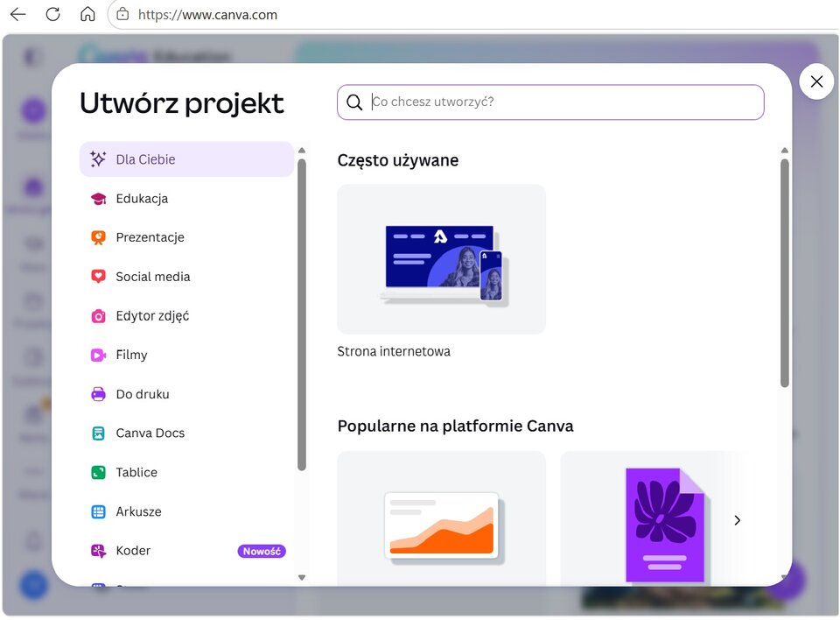Click the Social media heart icon

tap(98, 277)
